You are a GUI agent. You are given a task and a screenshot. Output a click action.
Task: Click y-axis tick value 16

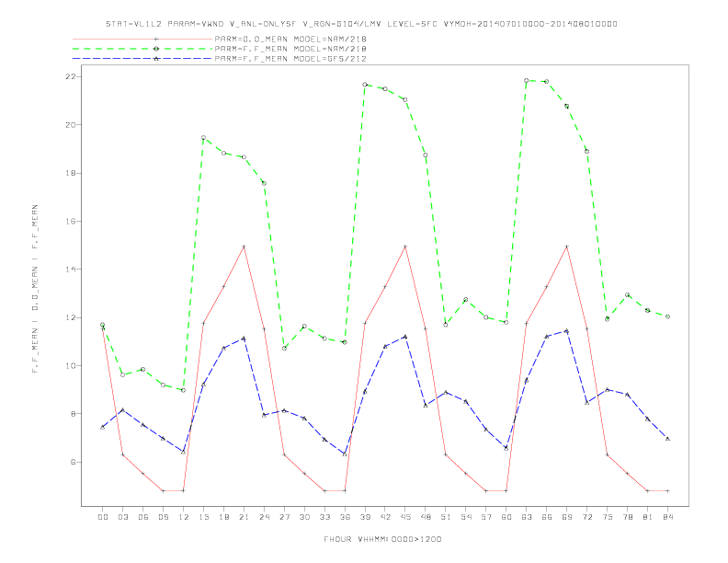[x=70, y=222]
